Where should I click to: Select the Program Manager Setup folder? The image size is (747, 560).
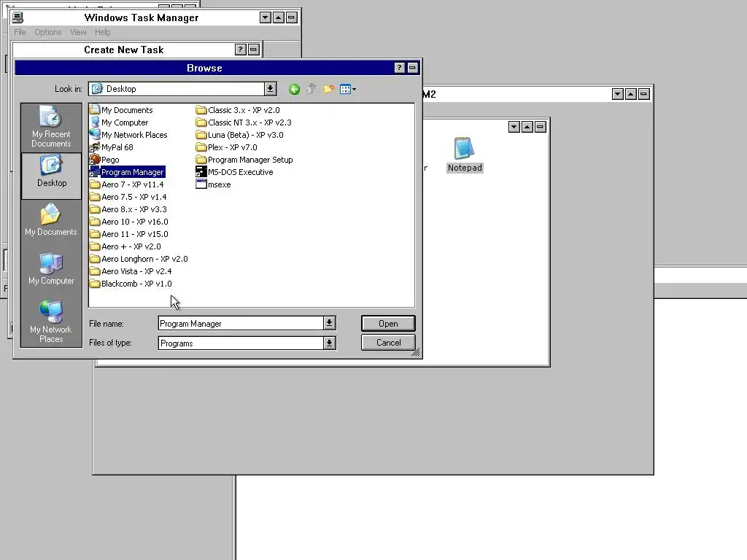pos(244,160)
